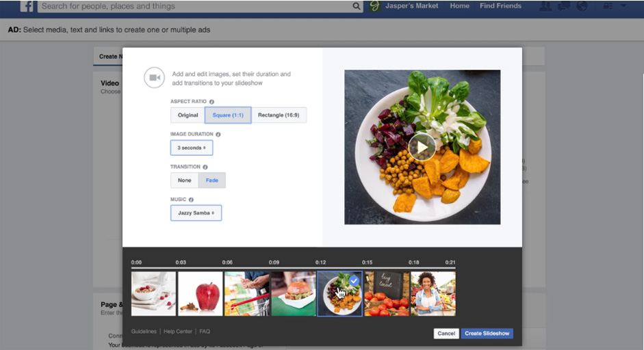
Task: Open the Guidelines link
Action: click(x=144, y=332)
